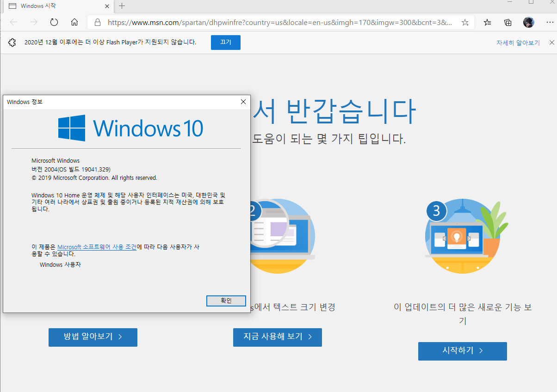Open the '자세히 알아보기' link
The height and width of the screenshot is (392, 557).
click(518, 43)
